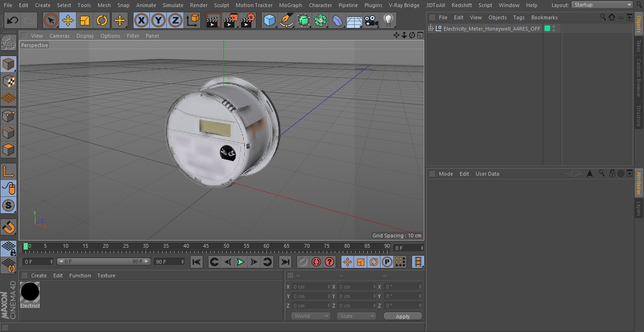Add a Camera object
Screen dimensions: 644x332
click(372, 20)
